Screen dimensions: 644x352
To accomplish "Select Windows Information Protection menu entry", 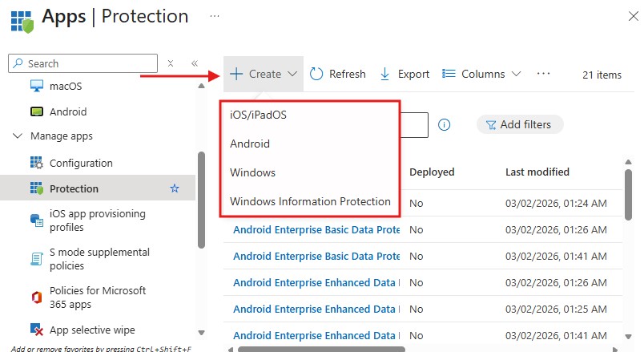I will tap(310, 201).
